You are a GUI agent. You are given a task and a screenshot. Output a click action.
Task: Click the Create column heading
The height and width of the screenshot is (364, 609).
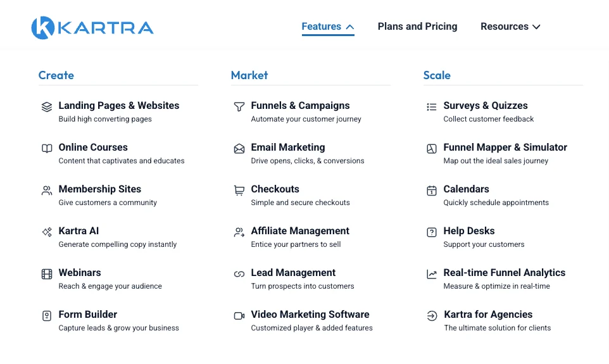pyautogui.click(x=56, y=75)
